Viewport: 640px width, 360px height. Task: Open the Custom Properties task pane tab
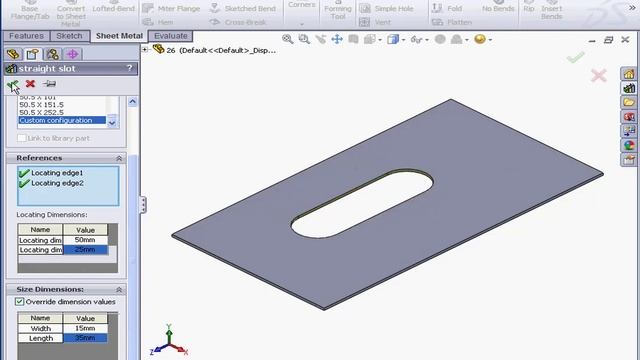click(629, 160)
